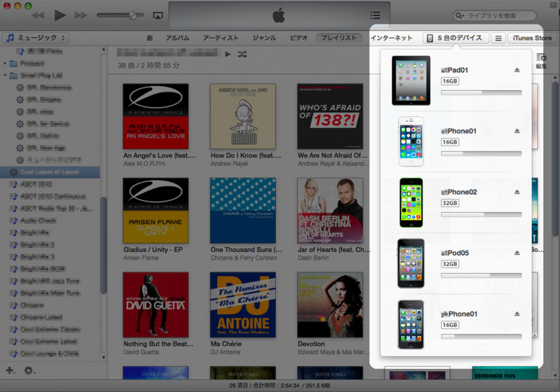Select the black iPhone Phone01 thumbnail
560x392 pixels.
coord(411,325)
